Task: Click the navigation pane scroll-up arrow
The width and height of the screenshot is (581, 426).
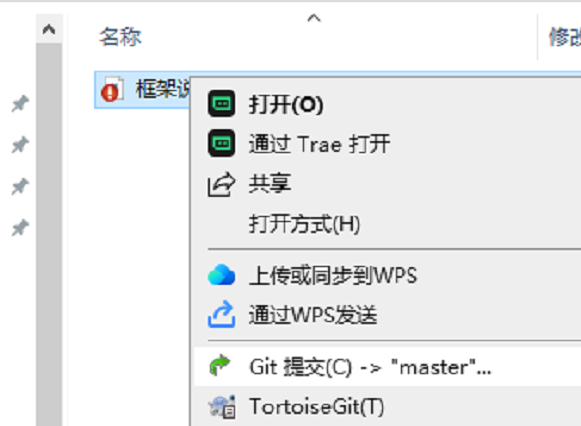Action: click(x=49, y=29)
